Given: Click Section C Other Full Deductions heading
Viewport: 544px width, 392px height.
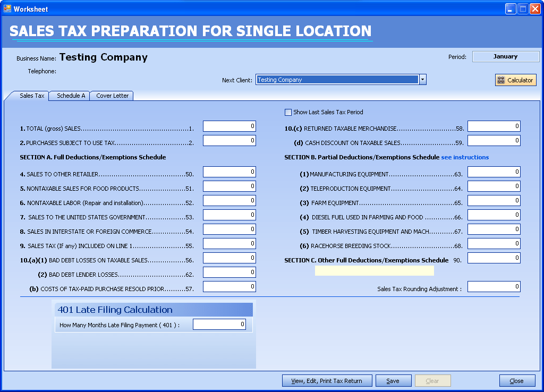Looking at the screenshot, I should point(367,260).
